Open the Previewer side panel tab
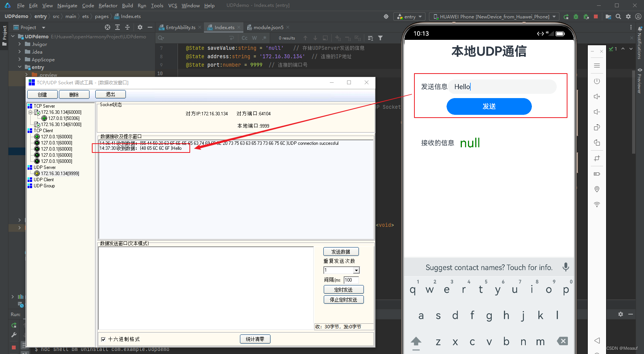The image size is (644, 354). [x=639, y=80]
